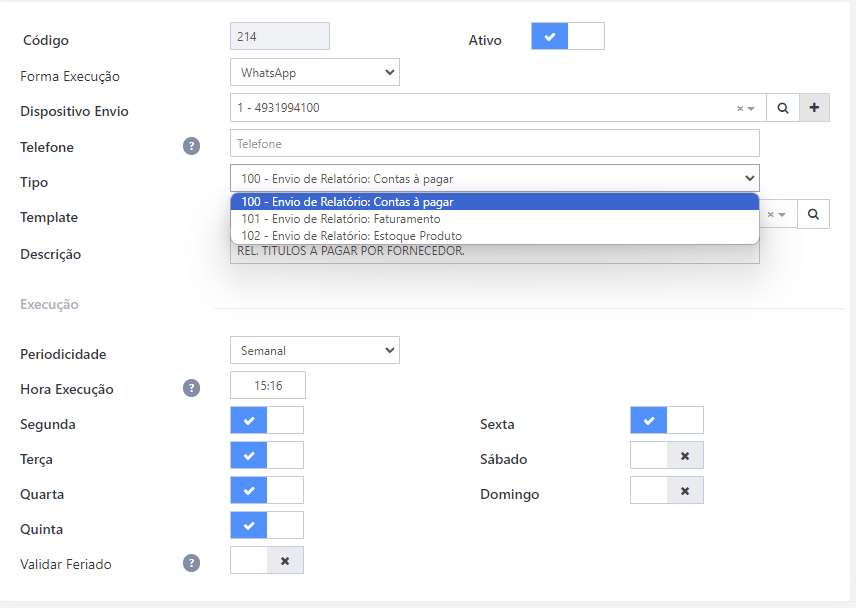Image resolution: width=856 pixels, height=608 pixels.
Task: Disable the Segunda weekday toggle
Action: 267,420
